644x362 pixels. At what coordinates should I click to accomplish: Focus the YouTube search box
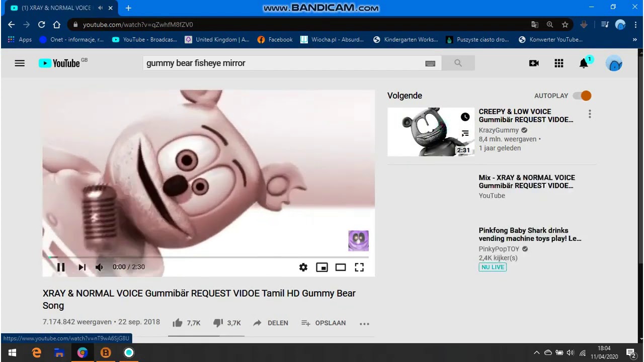[284, 63]
